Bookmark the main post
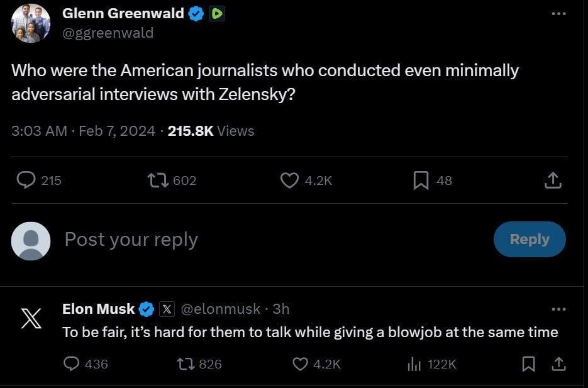 pyautogui.click(x=421, y=180)
